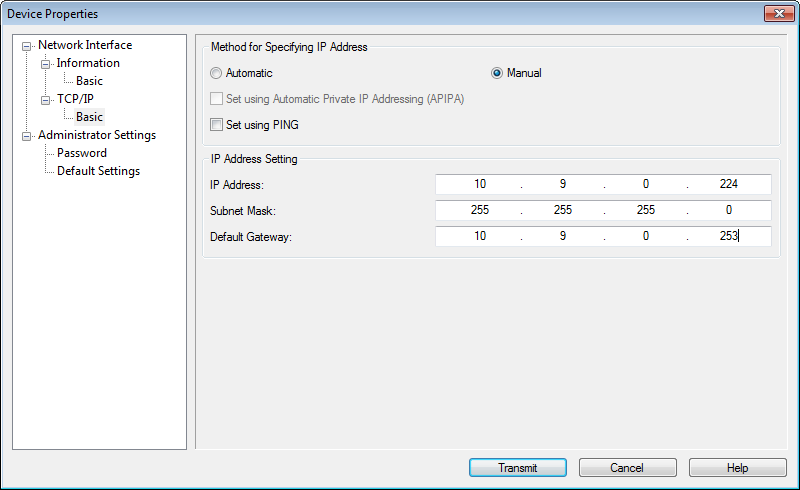Screen dimensions: 800x490
Task: Open Help for device properties
Action: click(x=738, y=468)
